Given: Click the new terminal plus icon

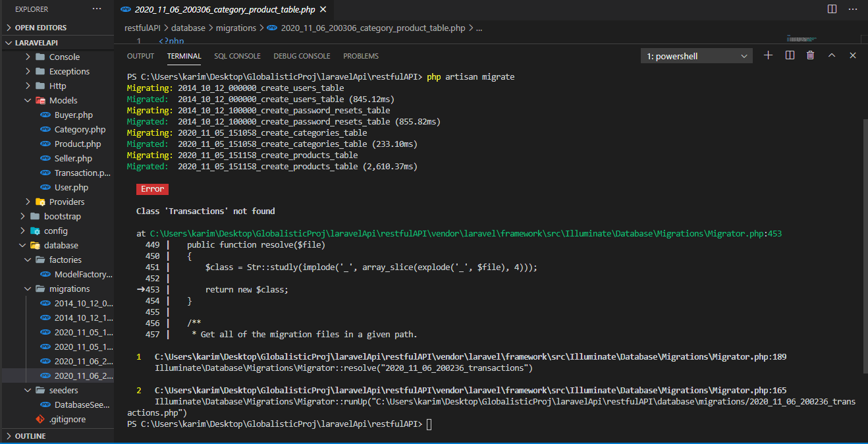Looking at the screenshot, I should [768, 56].
